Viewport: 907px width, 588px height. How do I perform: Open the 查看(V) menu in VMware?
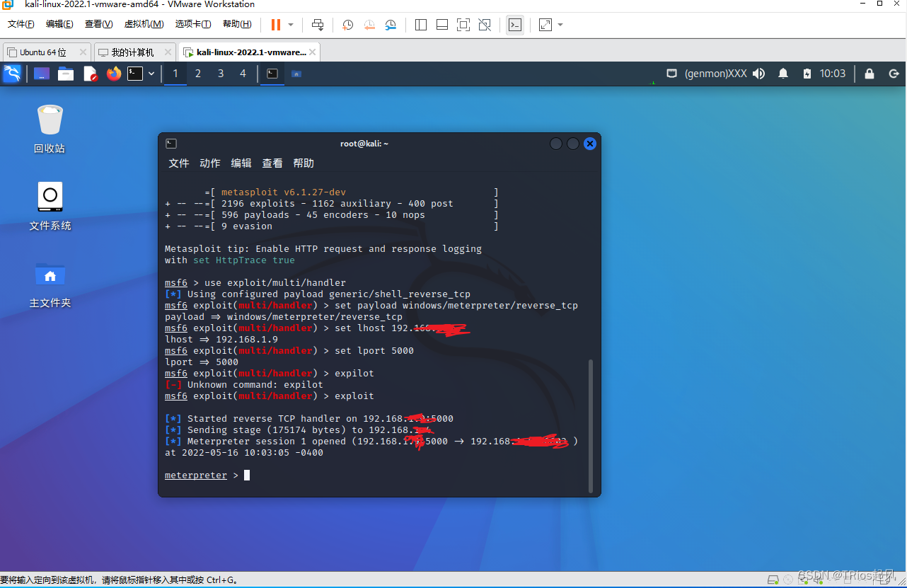98,24
